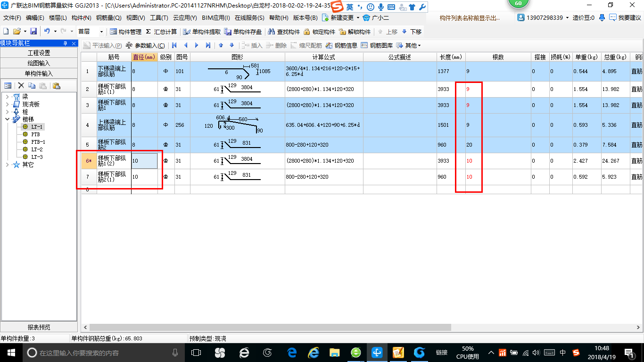This screenshot has width=644, height=362.
Task: Open the 工具(T) menu
Action: [159, 18]
